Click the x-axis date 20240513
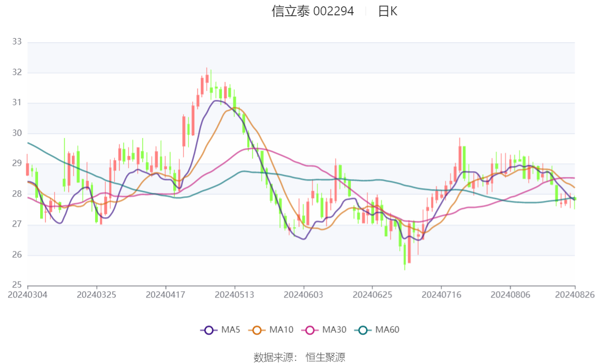 [x=235, y=295]
